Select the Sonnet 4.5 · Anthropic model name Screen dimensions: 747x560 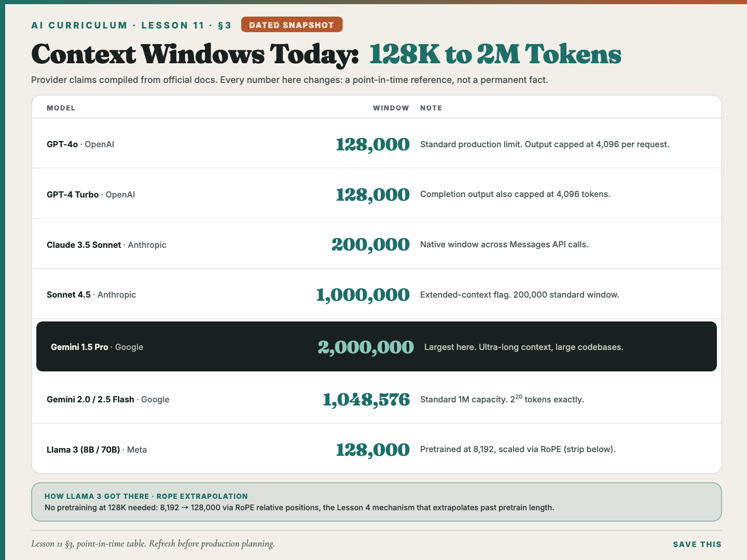[91, 295]
